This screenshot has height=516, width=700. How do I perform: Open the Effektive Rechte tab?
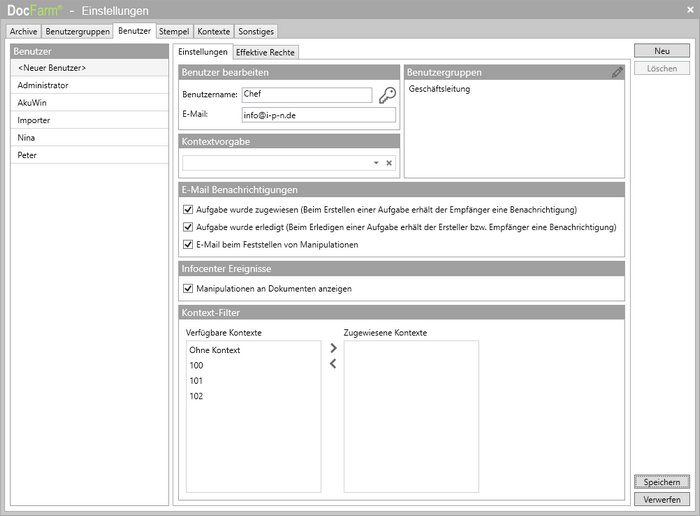pyautogui.click(x=265, y=52)
